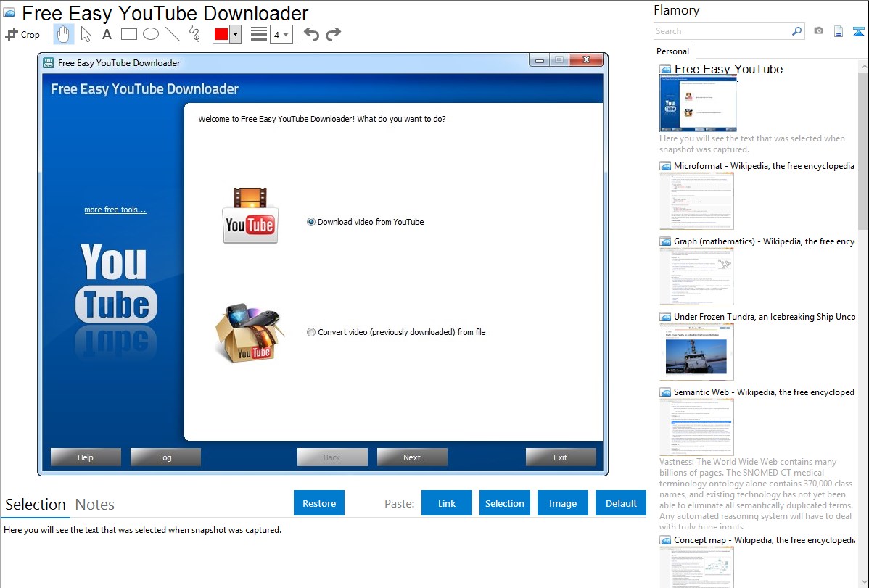Image resolution: width=869 pixels, height=588 pixels.
Task: Select the straight line tool
Action: (173, 34)
